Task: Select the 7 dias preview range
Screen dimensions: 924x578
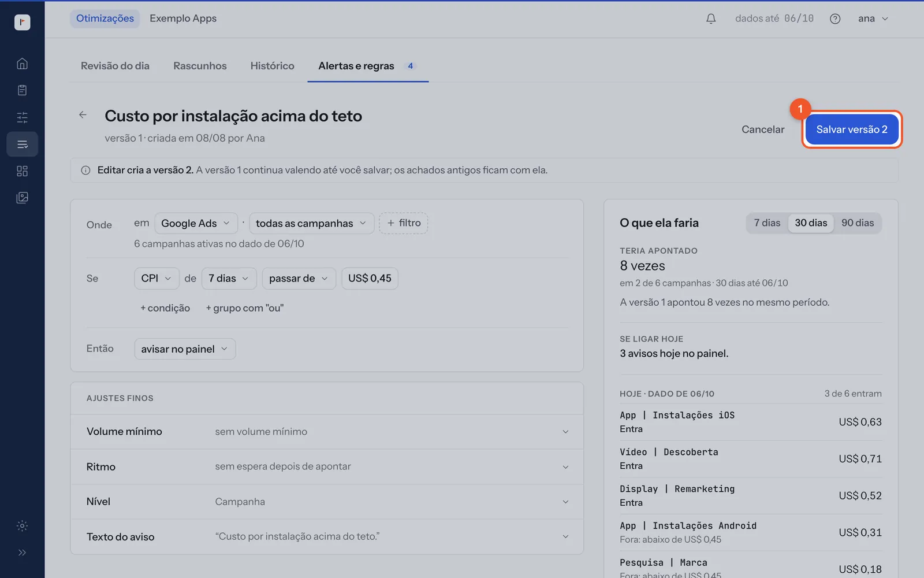Action: [767, 223]
